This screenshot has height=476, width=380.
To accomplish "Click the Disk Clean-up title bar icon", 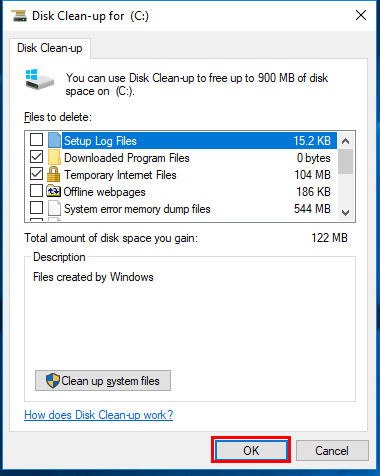I will click(19, 16).
